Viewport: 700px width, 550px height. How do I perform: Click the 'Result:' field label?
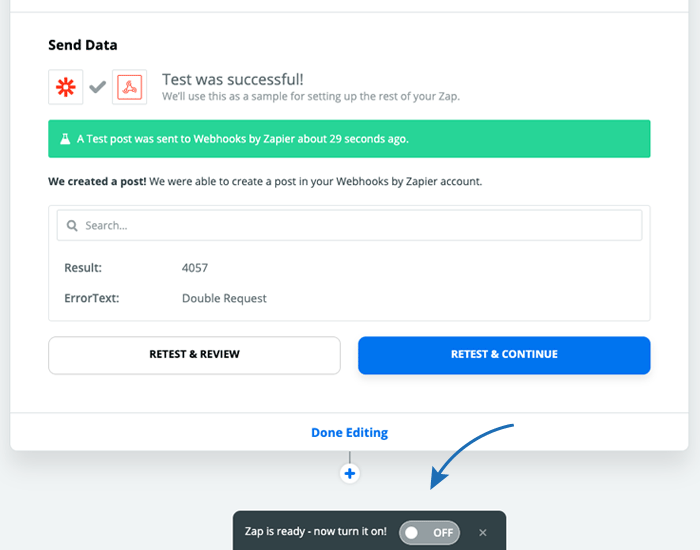pos(83,268)
